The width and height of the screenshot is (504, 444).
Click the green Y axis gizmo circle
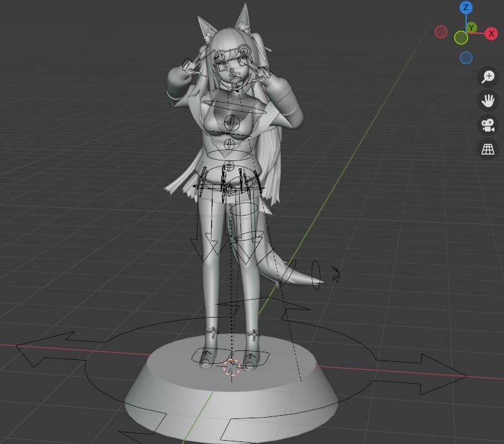click(471, 28)
